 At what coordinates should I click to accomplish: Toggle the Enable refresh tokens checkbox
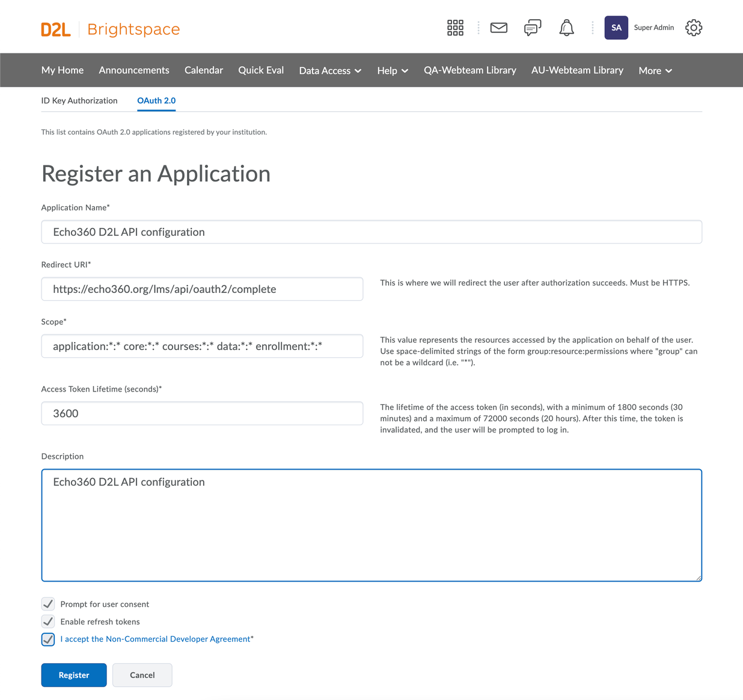click(x=48, y=621)
